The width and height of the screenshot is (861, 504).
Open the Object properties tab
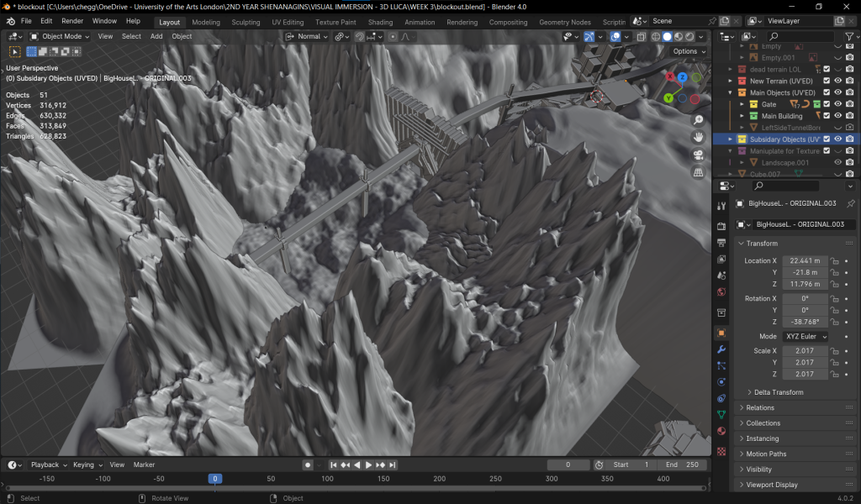(721, 333)
